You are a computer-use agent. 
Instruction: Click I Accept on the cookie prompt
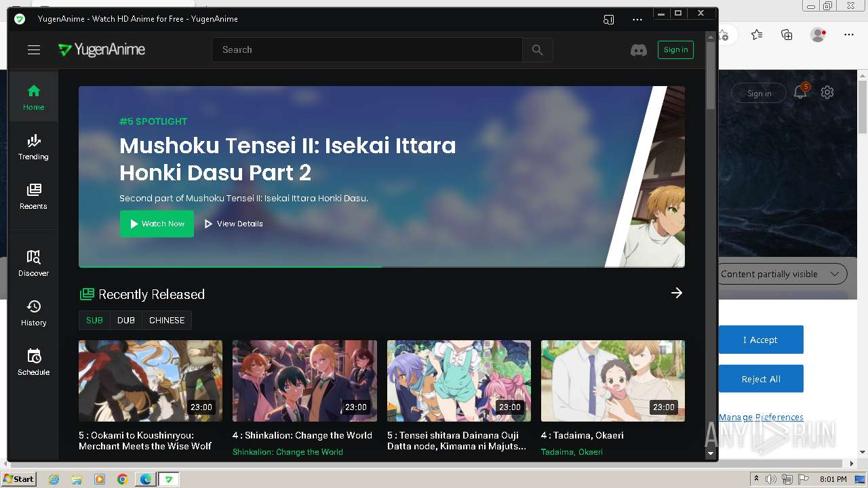(x=760, y=340)
